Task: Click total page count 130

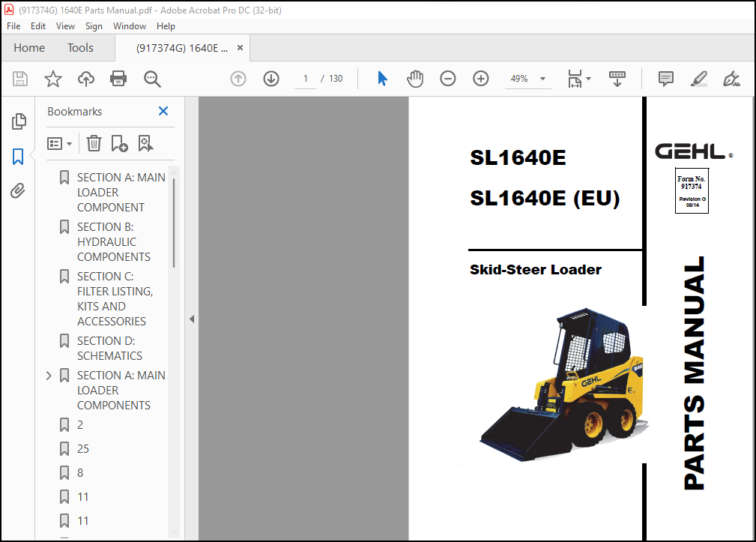Action: [336, 79]
